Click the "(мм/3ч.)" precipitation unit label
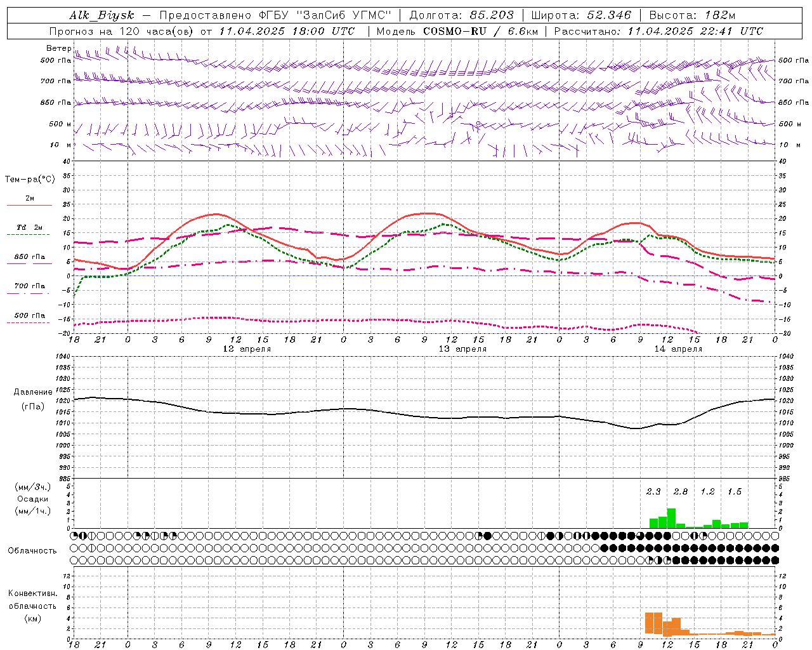812x650 pixels. click(x=33, y=487)
